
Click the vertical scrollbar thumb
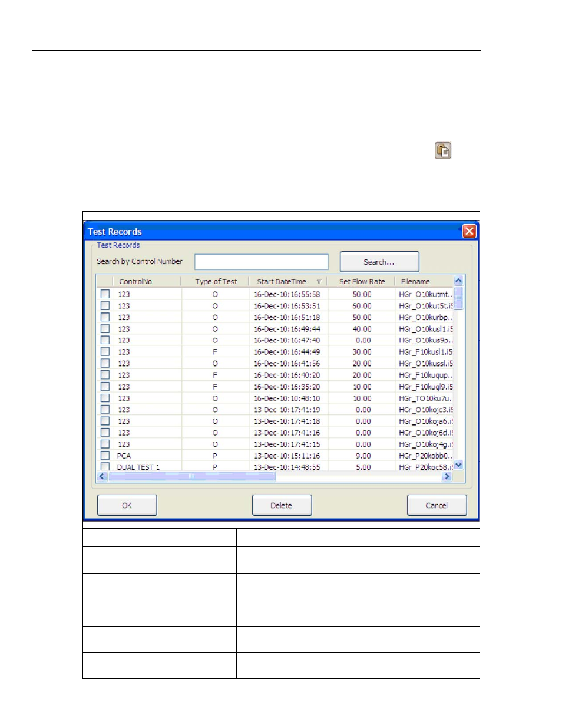pyautogui.click(x=458, y=298)
